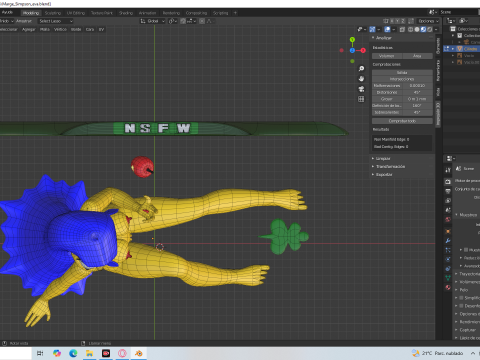
Task: Open the Select Lasso tool dropdown
Action: click(55, 21)
